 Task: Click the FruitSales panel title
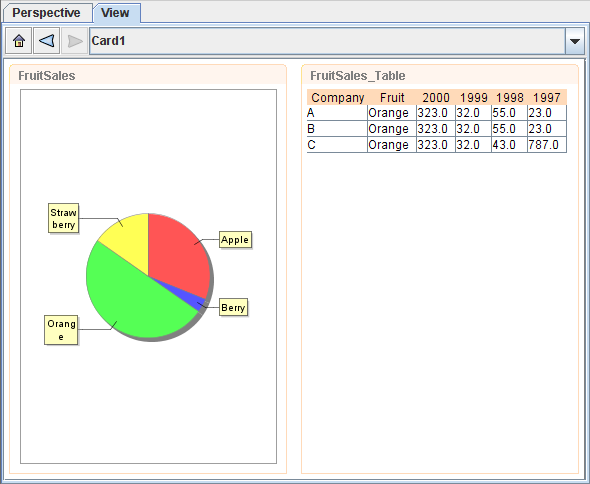point(47,76)
